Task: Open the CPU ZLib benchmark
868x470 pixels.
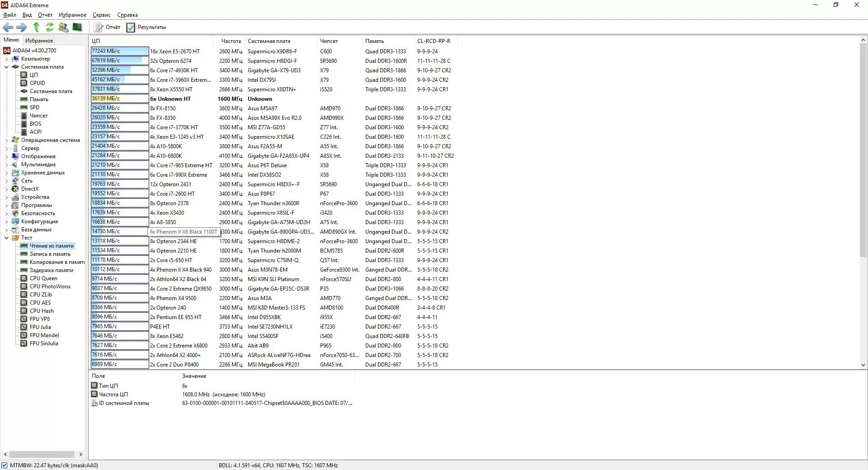Action: [41, 295]
